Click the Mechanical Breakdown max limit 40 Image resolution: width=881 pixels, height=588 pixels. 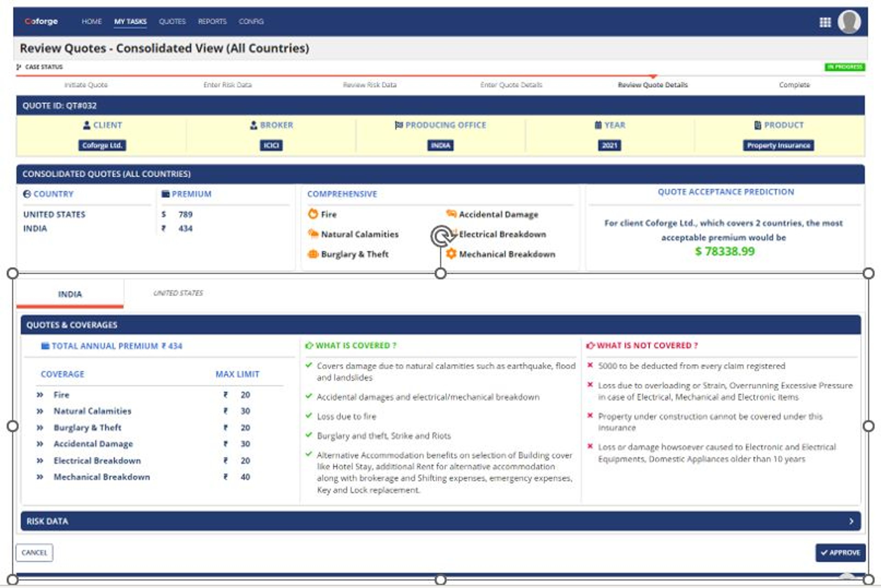(245, 477)
